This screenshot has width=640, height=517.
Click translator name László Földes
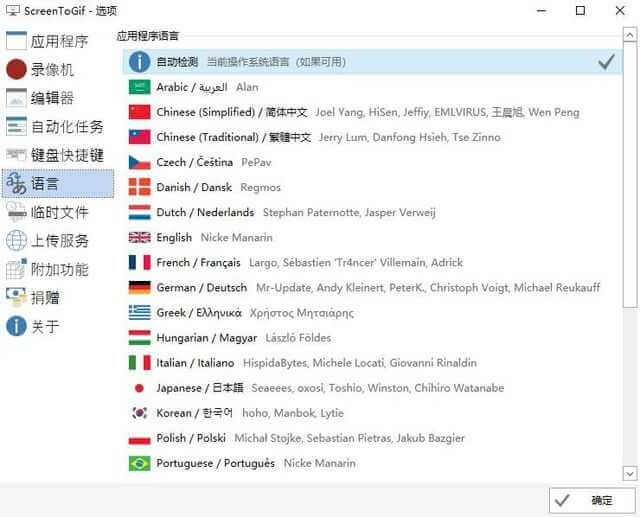(298, 338)
